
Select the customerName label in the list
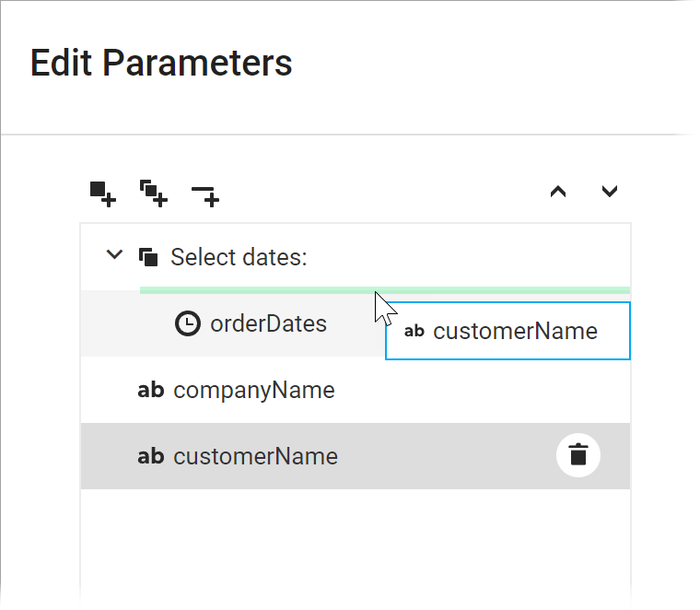tap(255, 456)
